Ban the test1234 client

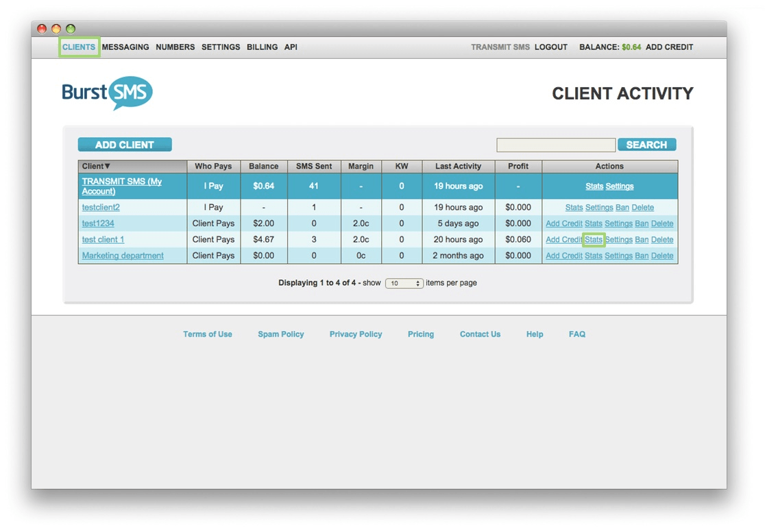(642, 223)
